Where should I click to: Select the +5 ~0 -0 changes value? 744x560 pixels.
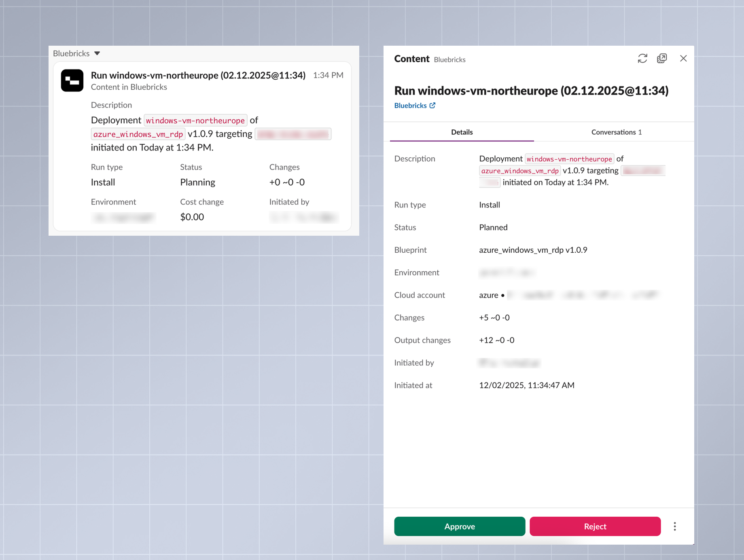tap(494, 317)
